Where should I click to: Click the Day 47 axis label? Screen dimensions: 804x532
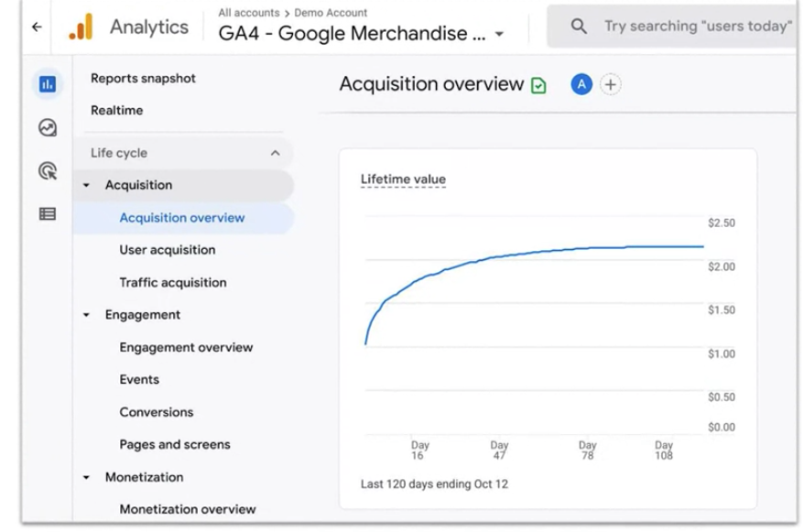pos(499,450)
